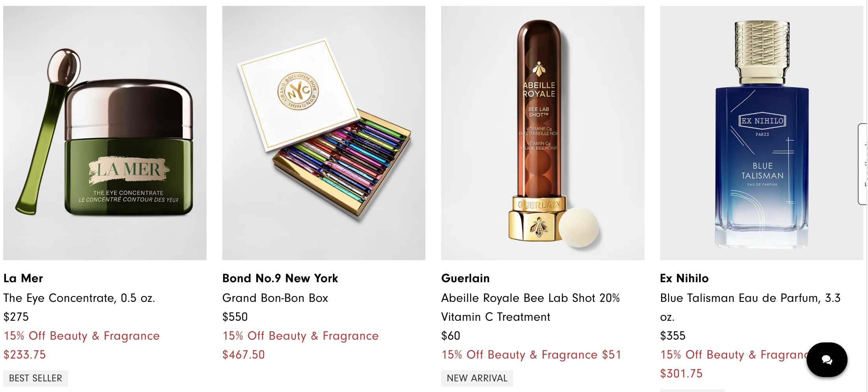Click La Mer's 15% Off Beauty & Fragrance promo

[x=81, y=336]
